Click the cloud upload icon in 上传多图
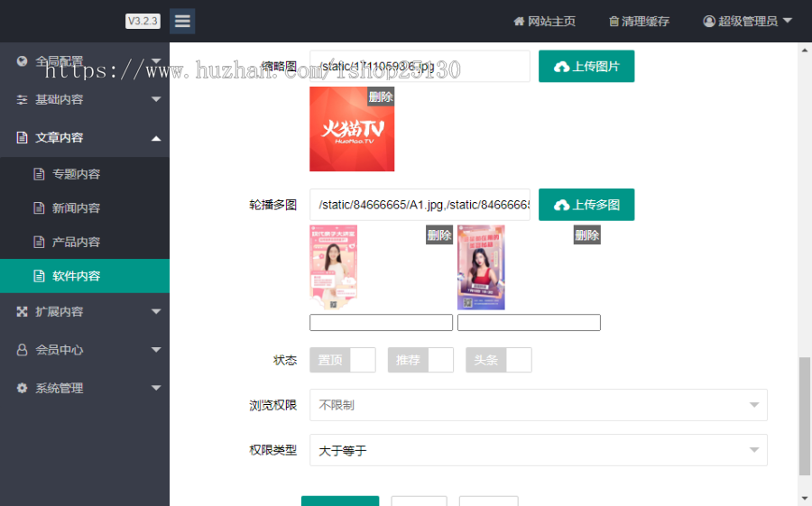Image resolution: width=812 pixels, height=506 pixels. tap(561, 205)
